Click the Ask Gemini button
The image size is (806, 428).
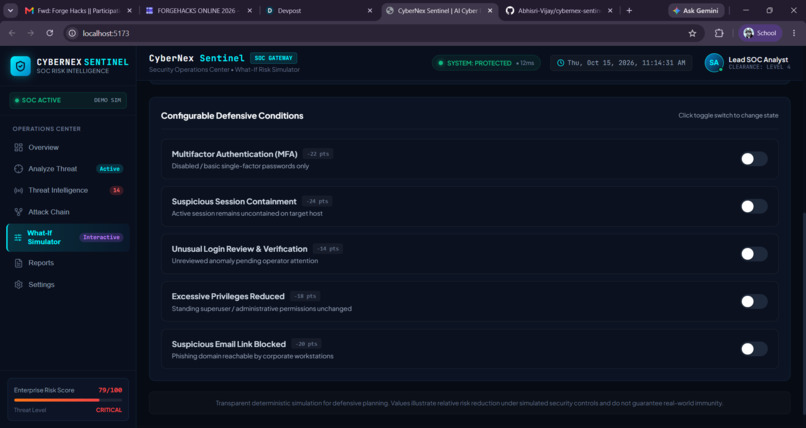[x=697, y=10]
